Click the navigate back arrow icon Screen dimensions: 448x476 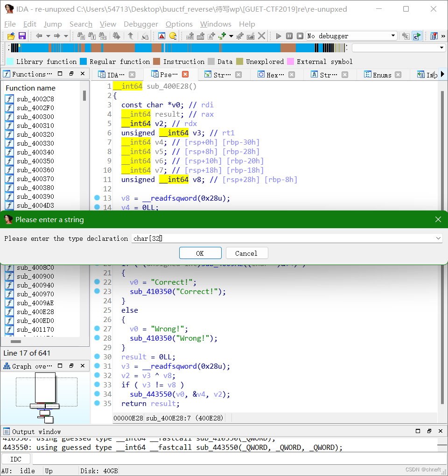(38, 36)
